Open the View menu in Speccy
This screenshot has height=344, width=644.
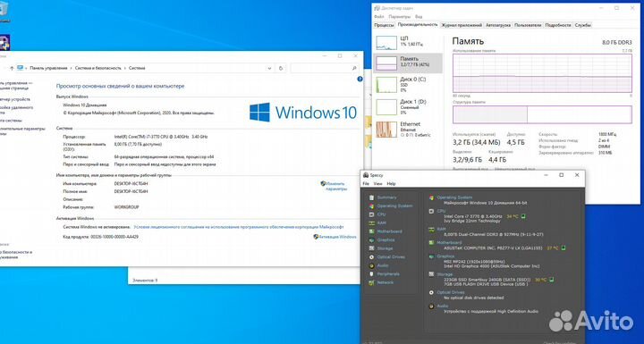[x=377, y=184]
